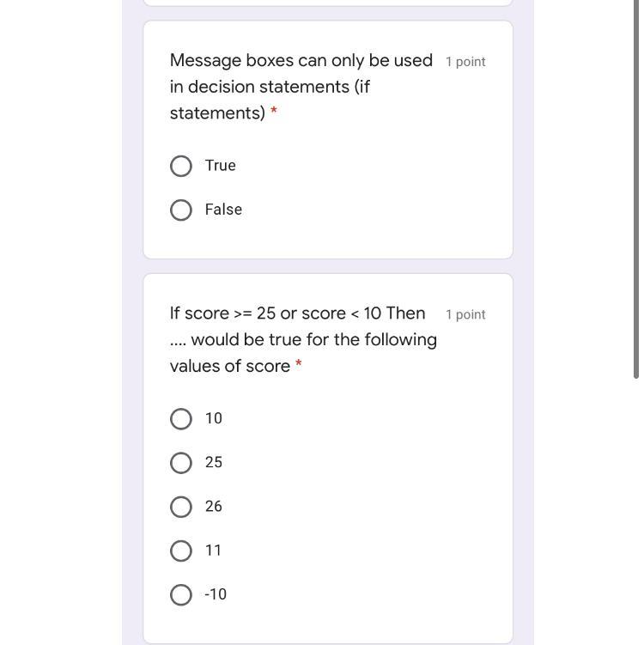Click the "-10" answer label text
Viewport: 644px width, 645px height.
(216, 594)
